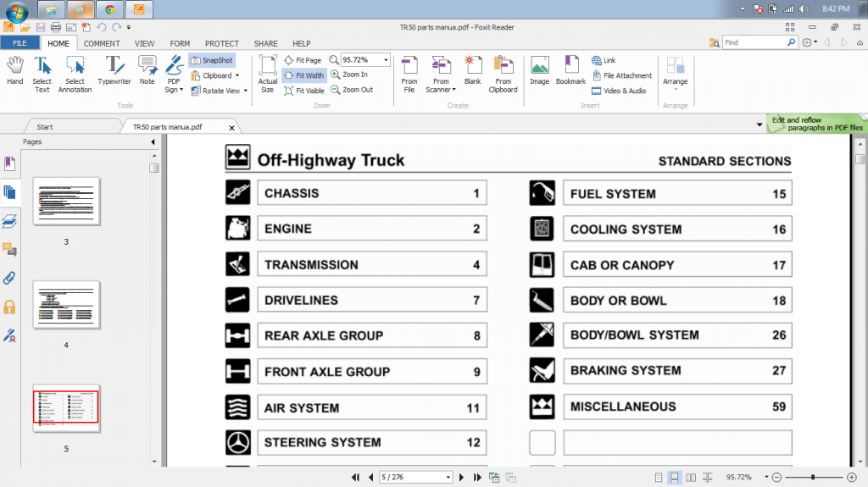The width and height of the screenshot is (868, 487).
Task: Activate the Typewriter tool
Action: pyautogui.click(x=114, y=71)
